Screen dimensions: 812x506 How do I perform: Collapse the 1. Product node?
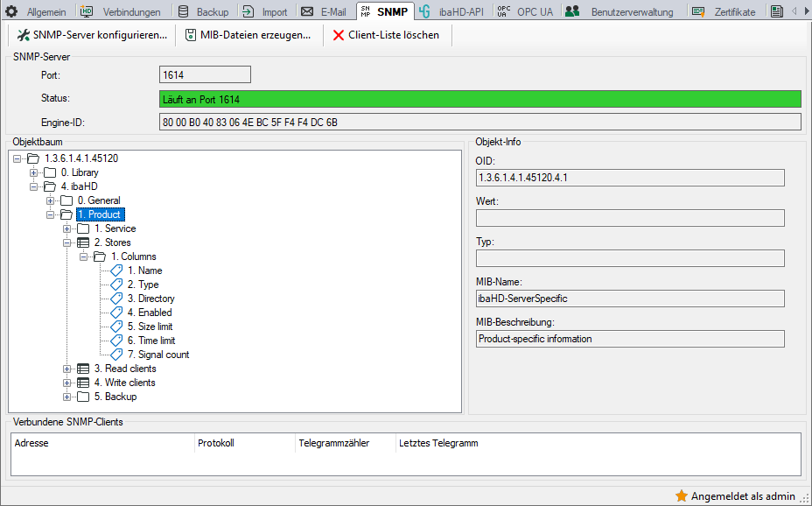[50, 214]
